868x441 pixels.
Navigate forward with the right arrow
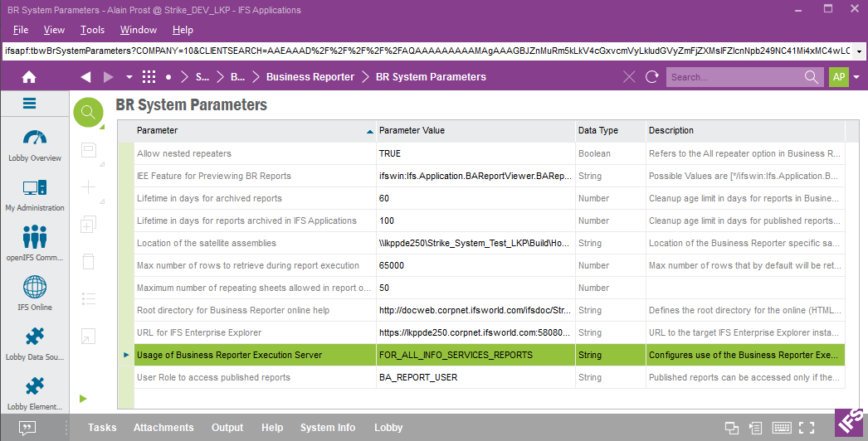pyautogui.click(x=109, y=77)
